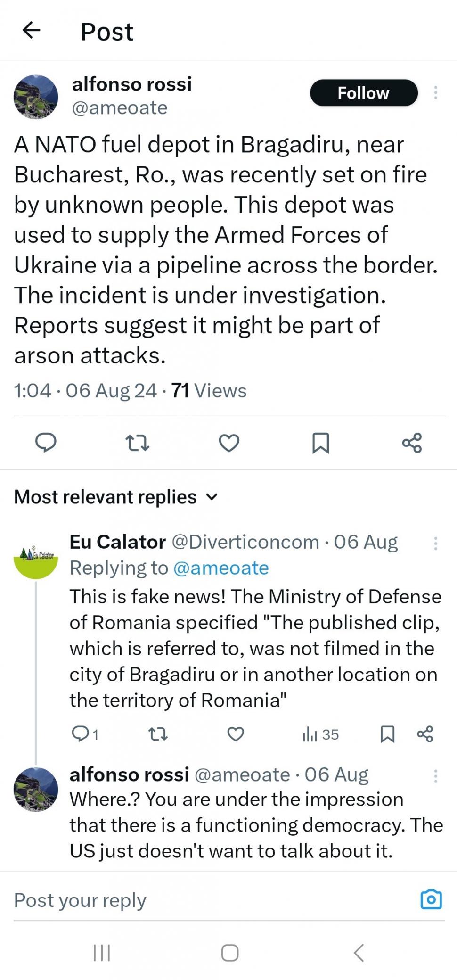Open share options on Eu Calator's reply
457x980 pixels.
(424, 734)
